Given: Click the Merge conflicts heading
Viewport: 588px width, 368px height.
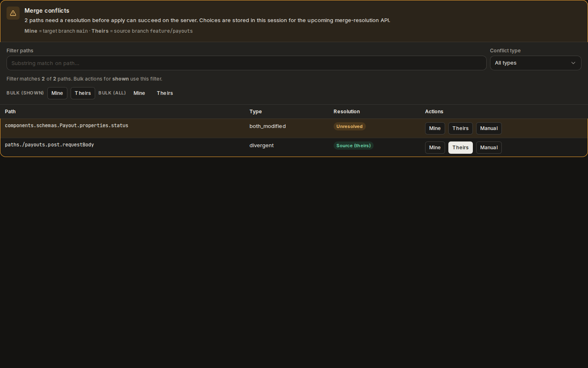Looking at the screenshot, I should 47,11.
